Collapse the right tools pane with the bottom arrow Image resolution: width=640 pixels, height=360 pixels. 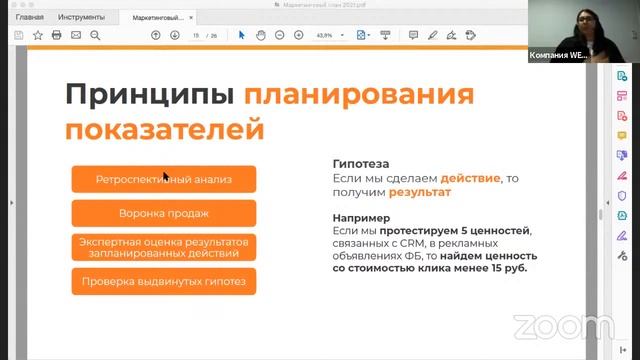click(x=623, y=350)
